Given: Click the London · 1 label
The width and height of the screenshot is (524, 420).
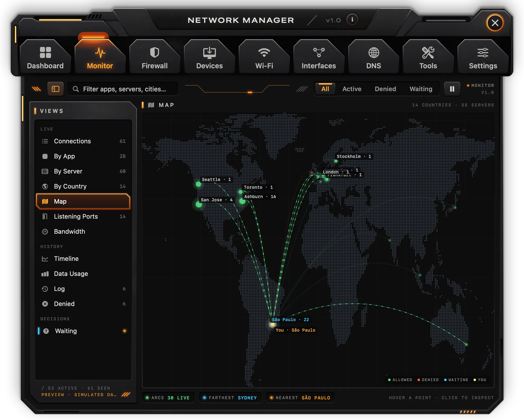Looking at the screenshot, I should [x=336, y=172].
